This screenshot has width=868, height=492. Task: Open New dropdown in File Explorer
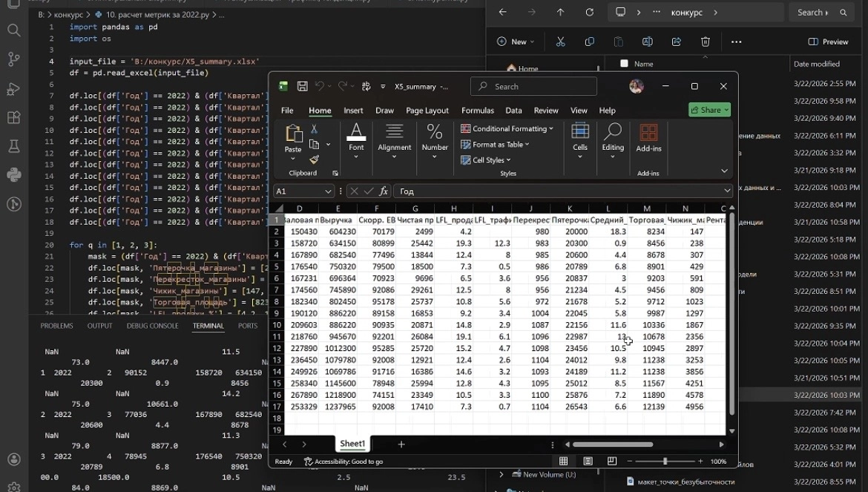click(x=516, y=42)
